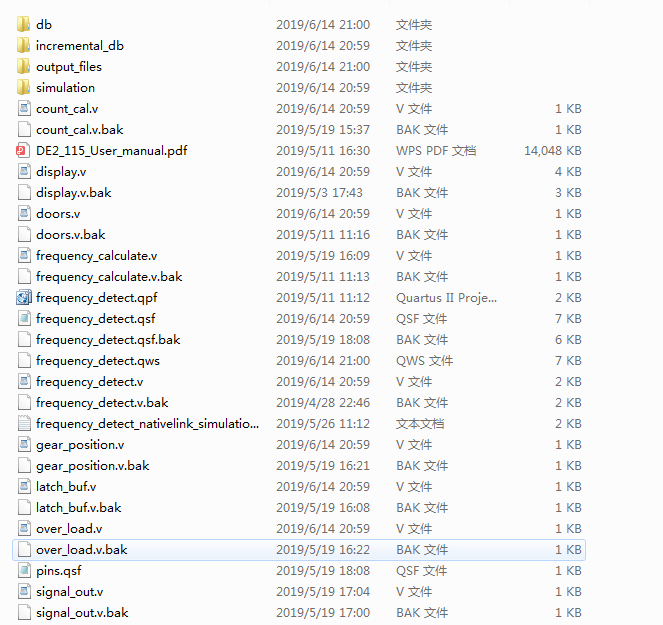Click the 14,048 KB size value
The image size is (663, 625).
coord(553,151)
